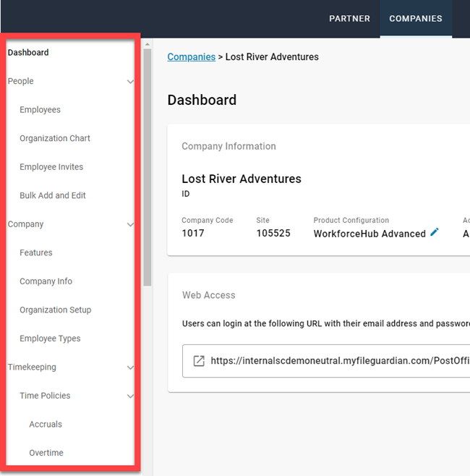Collapse the People section chevron

click(130, 82)
